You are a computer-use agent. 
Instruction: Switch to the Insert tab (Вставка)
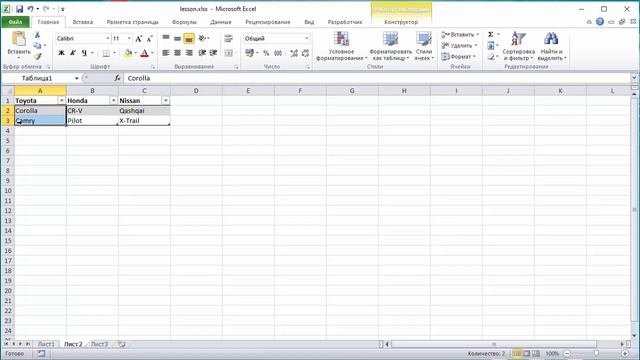(x=83, y=22)
